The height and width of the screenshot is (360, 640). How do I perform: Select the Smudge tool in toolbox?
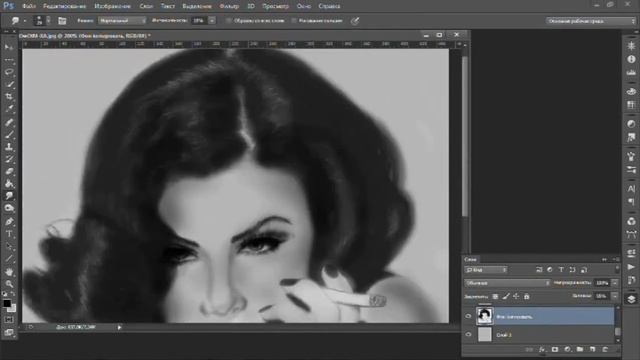[x=9, y=196]
